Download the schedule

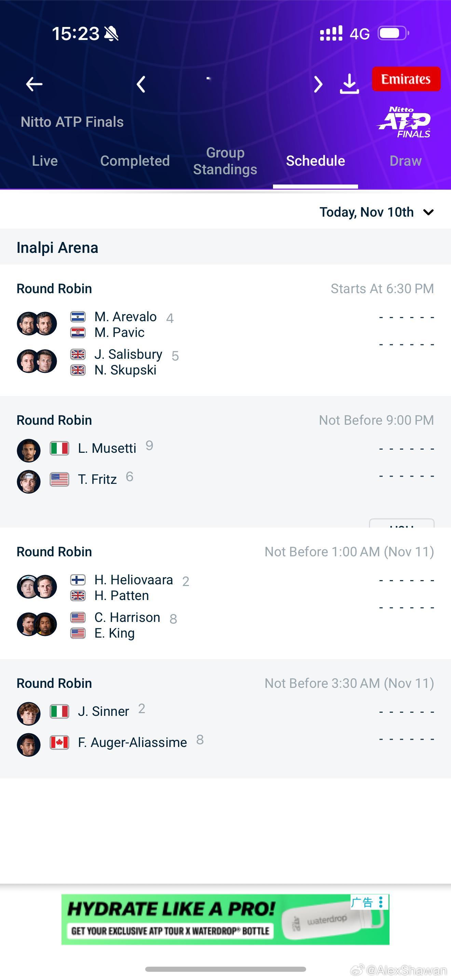tap(349, 84)
